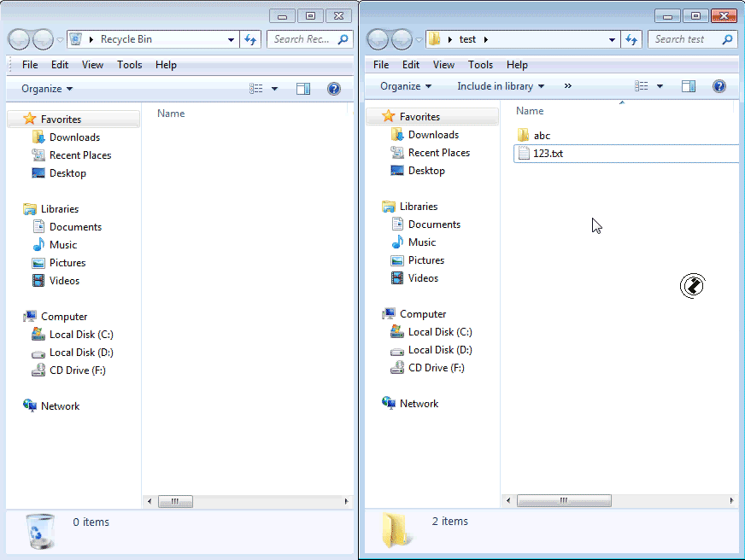Open Include in library dropdown
The image size is (745, 560).
click(x=501, y=86)
